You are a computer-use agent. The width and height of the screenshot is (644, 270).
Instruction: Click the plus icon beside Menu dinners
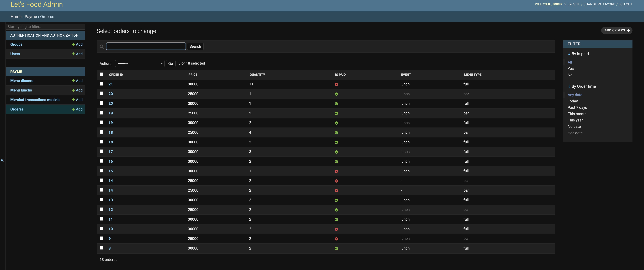pos(73,81)
